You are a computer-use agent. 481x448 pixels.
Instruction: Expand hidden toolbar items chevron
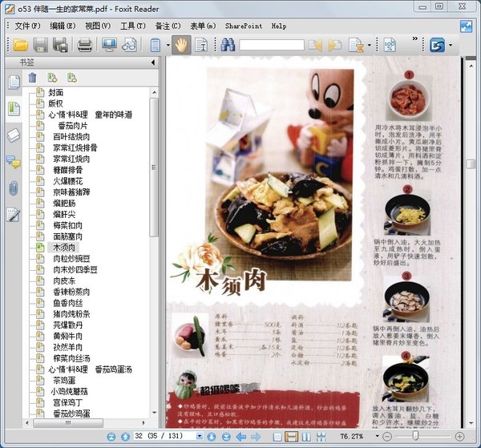coord(415,38)
